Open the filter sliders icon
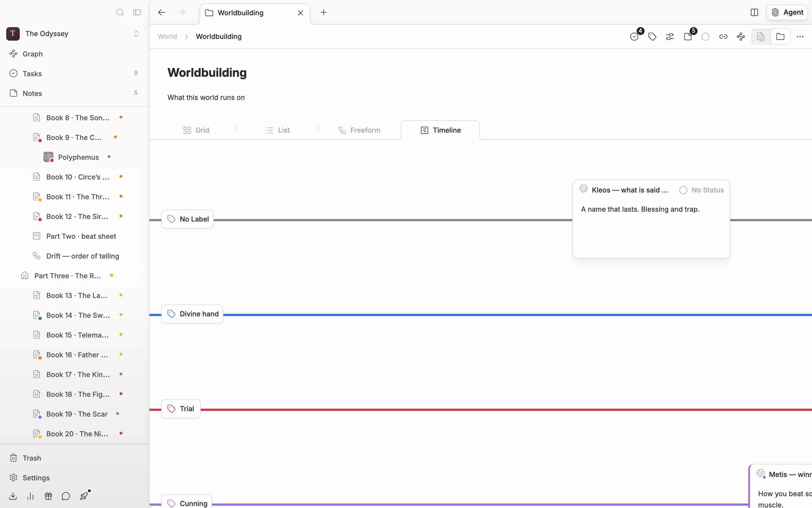 point(670,37)
